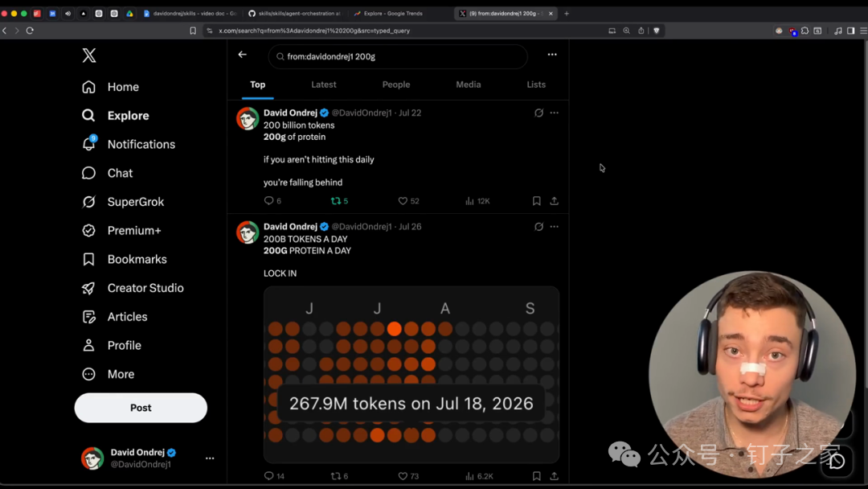The height and width of the screenshot is (489, 868).
Task: Bookmark the Jul 26 post
Action: 536,476
